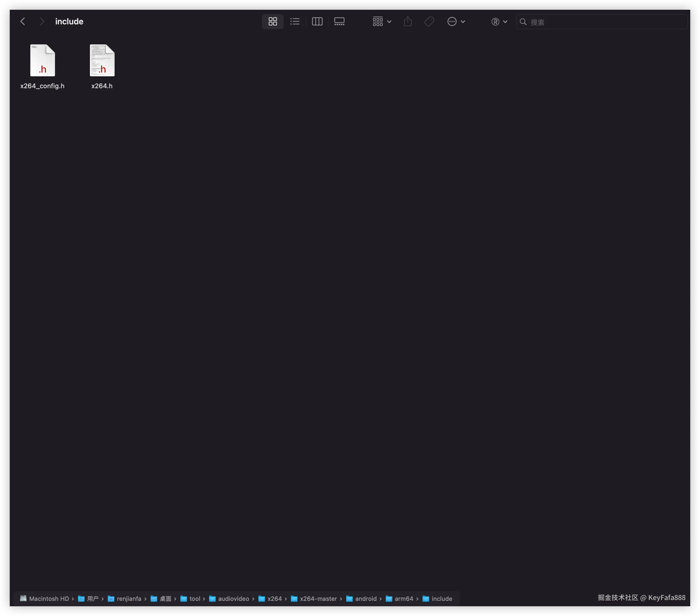Click the back navigation arrow

pyautogui.click(x=22, y=22)
